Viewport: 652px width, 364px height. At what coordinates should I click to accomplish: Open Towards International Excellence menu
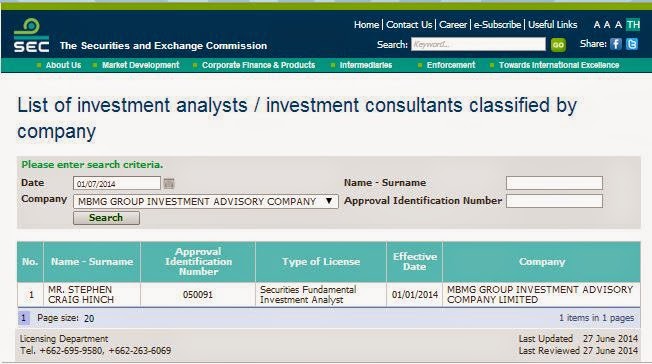click(x=559, y=65)
